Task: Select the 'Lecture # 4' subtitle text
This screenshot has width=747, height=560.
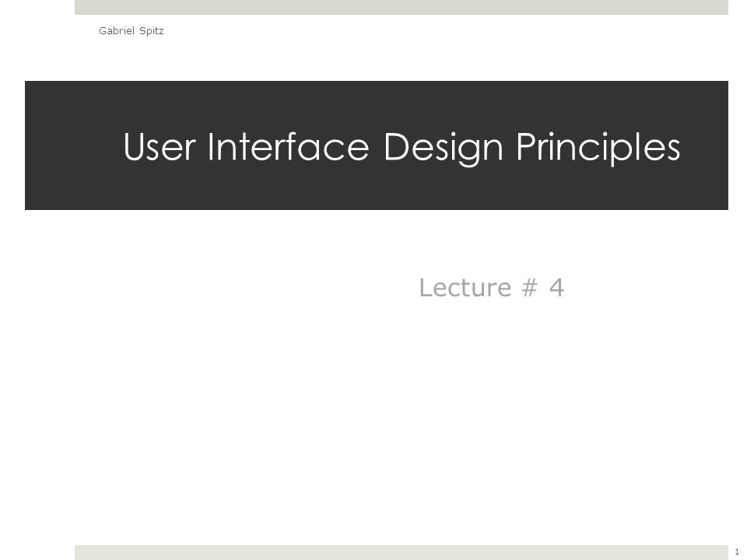Action: (491, 288)
